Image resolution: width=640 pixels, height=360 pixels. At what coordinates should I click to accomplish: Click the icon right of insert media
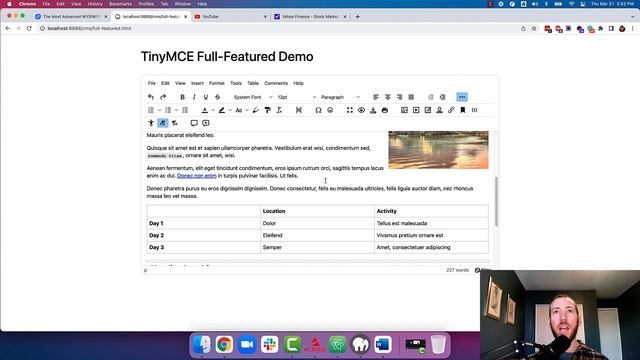[x=428, y=110]
